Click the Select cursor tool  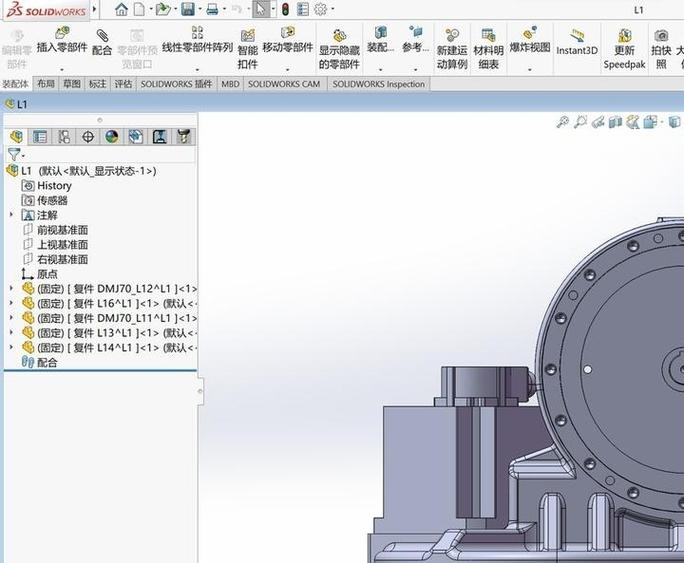260,9
